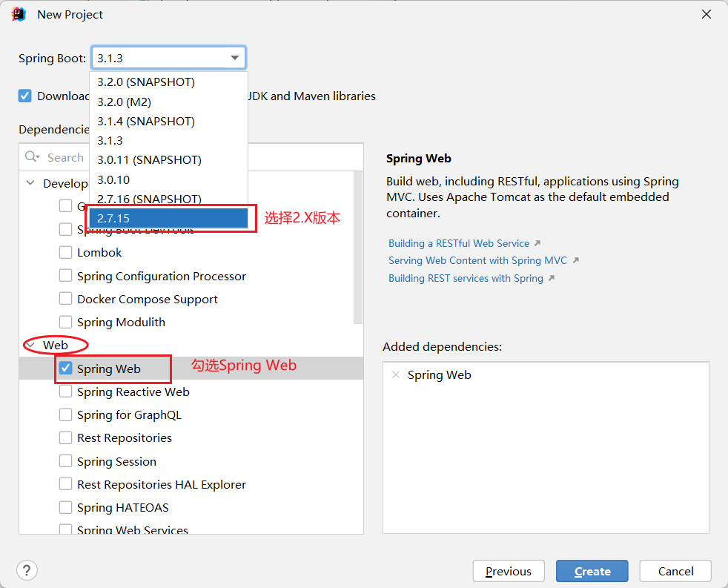728x588 pixels.
Task: Click external arrow beside Building REST services
Action: click(551, 278)
